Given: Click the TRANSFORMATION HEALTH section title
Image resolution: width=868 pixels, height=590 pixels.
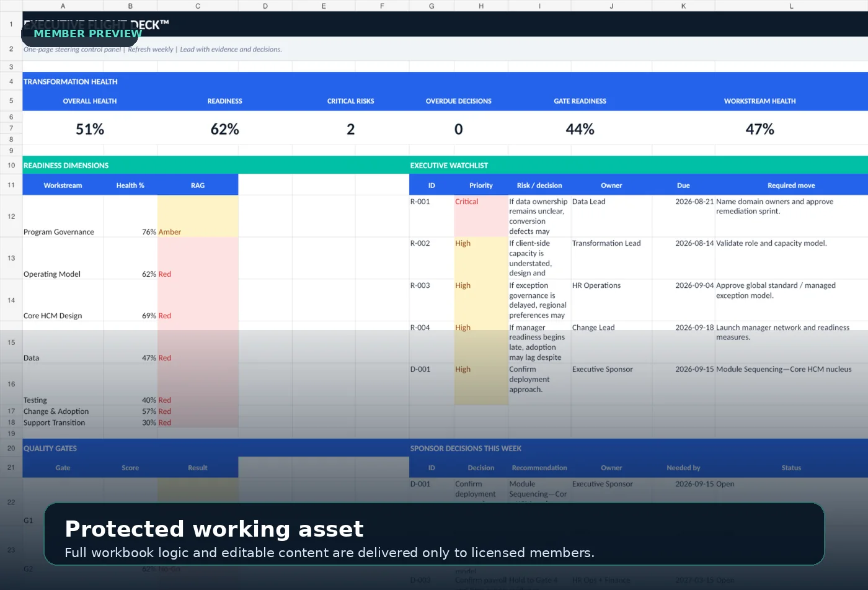Looking at the screenshot, I should coord(70,81).
